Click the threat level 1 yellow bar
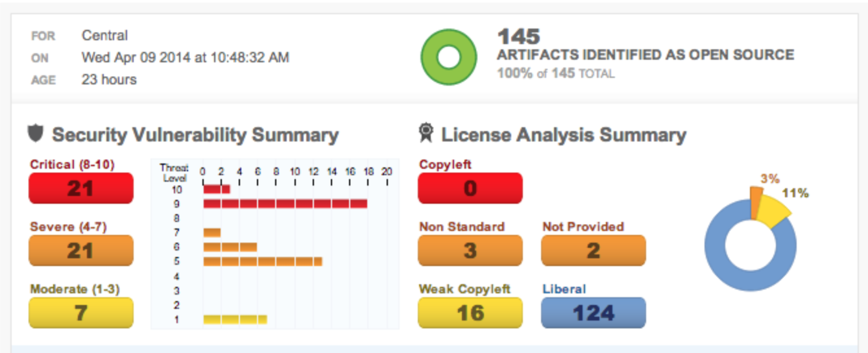This screenshot has width=868, height=353. [x=235, y=319]
